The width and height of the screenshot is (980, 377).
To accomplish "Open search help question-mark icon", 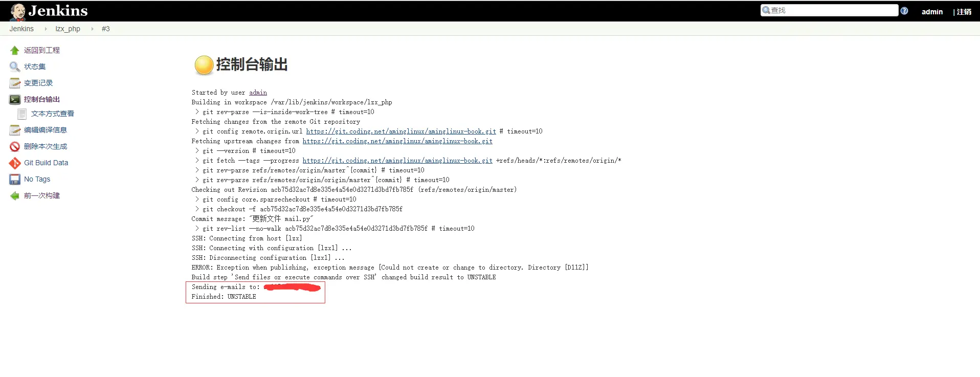I will tap(904, 11).
